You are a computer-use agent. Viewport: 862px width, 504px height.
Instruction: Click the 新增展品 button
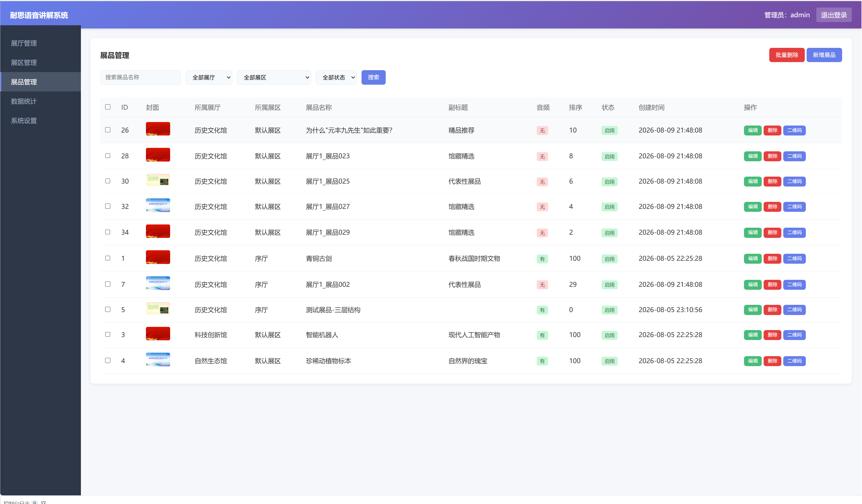point(824,55)
